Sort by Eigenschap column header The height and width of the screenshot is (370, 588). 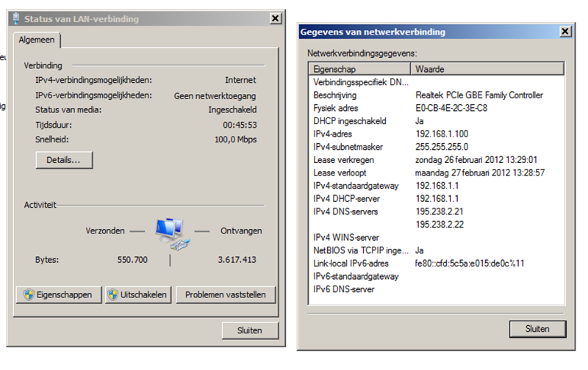tap(359, 69)
